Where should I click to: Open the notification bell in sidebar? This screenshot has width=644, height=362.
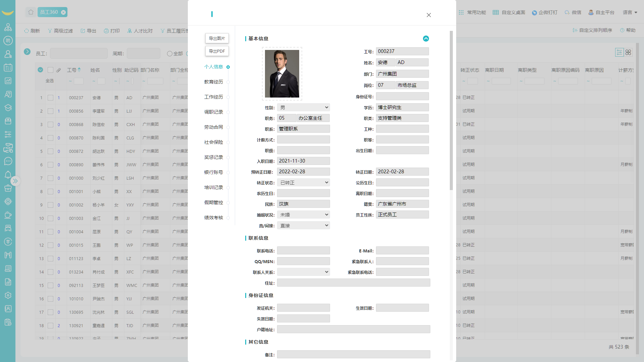coord(8,175)
